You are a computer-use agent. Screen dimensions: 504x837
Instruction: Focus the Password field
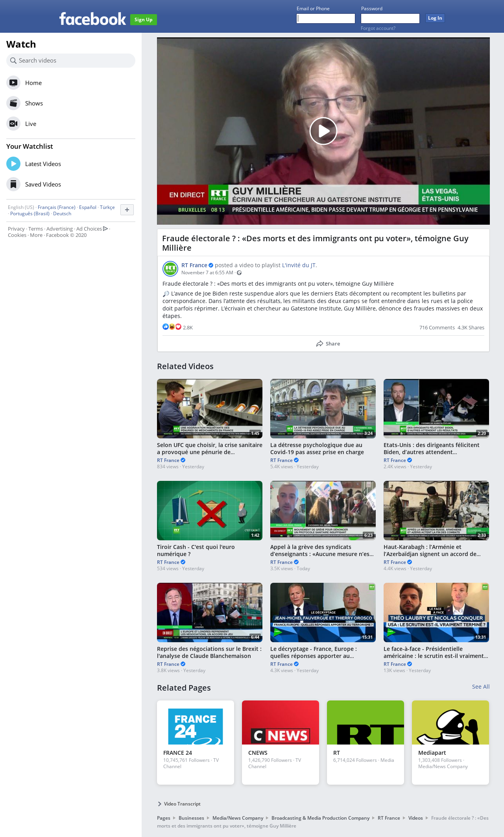tap(390, 18)
